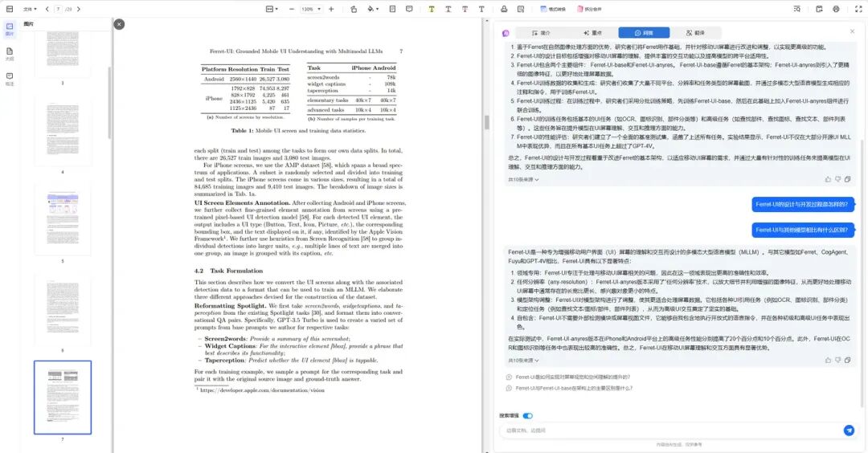
Task: Close the AI assistant panel
Action: (x=852, y=31)
